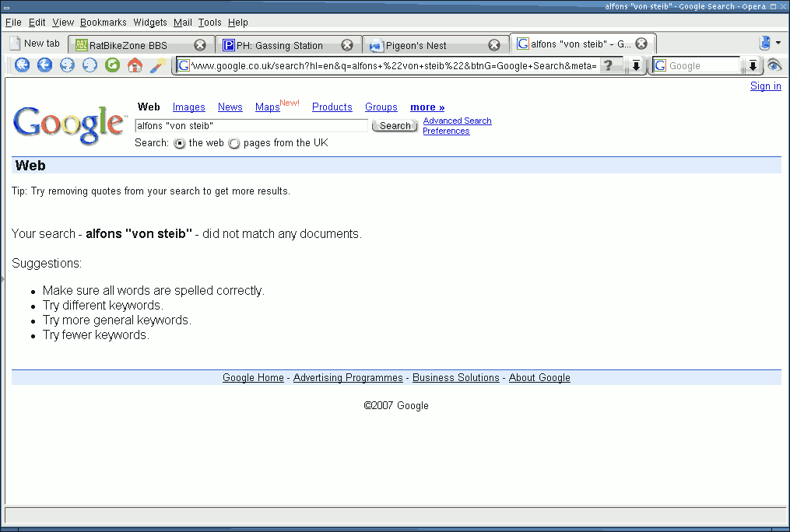Click the Google Search button
Viewport: 790px width, 532px height.
[x=395, y=126]
